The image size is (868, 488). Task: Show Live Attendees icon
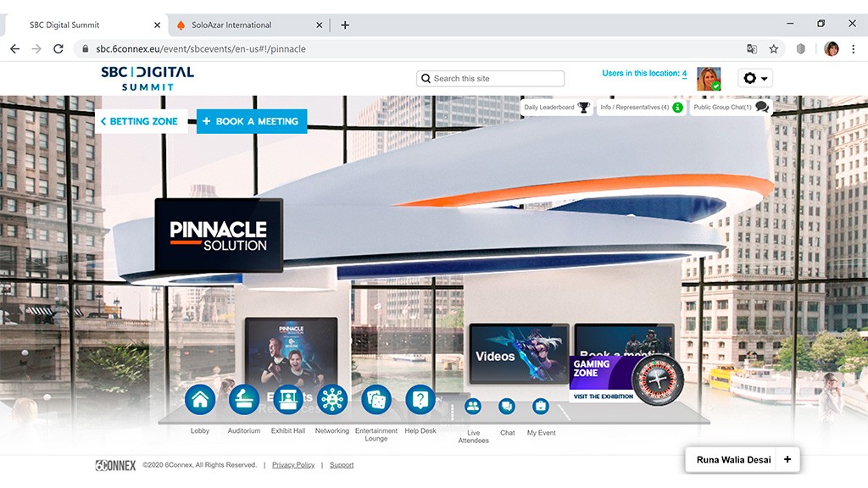473,407
